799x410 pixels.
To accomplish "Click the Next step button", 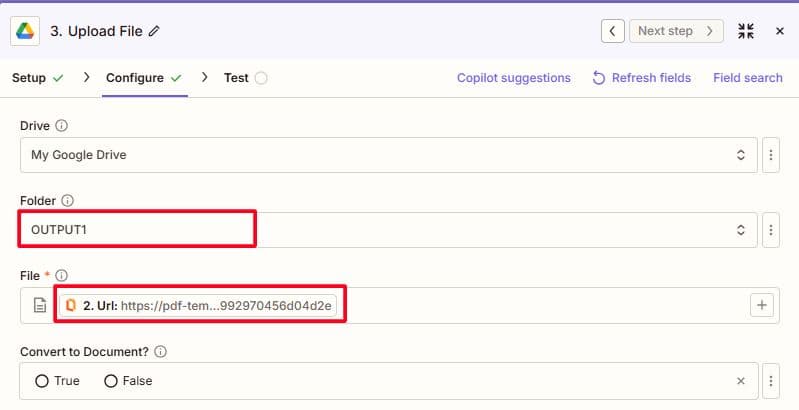I will coord(676,31).
